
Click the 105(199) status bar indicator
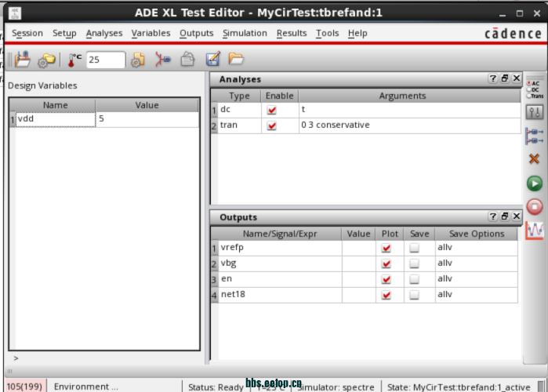[x=24, y=387]
